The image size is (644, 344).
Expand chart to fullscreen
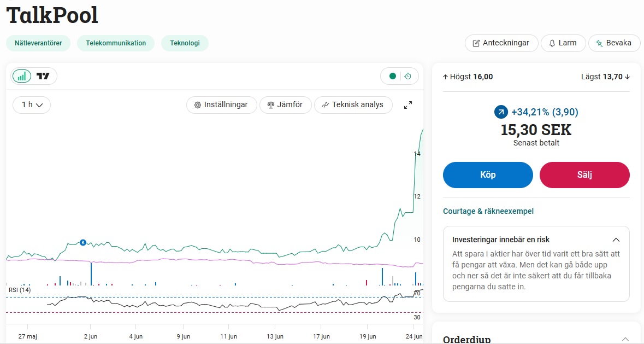tap(408, 105)
